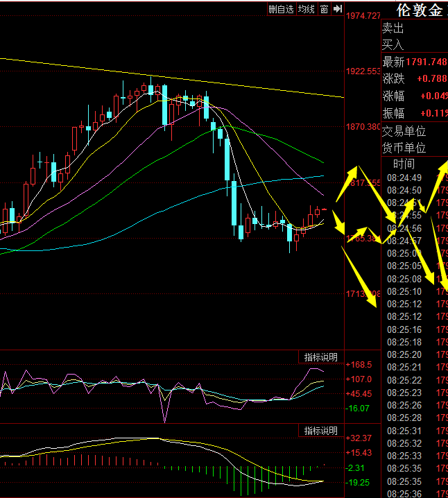448x498 pixels.
Task: Click the jump-to-end arrow icon above chart
Action: 338,9
